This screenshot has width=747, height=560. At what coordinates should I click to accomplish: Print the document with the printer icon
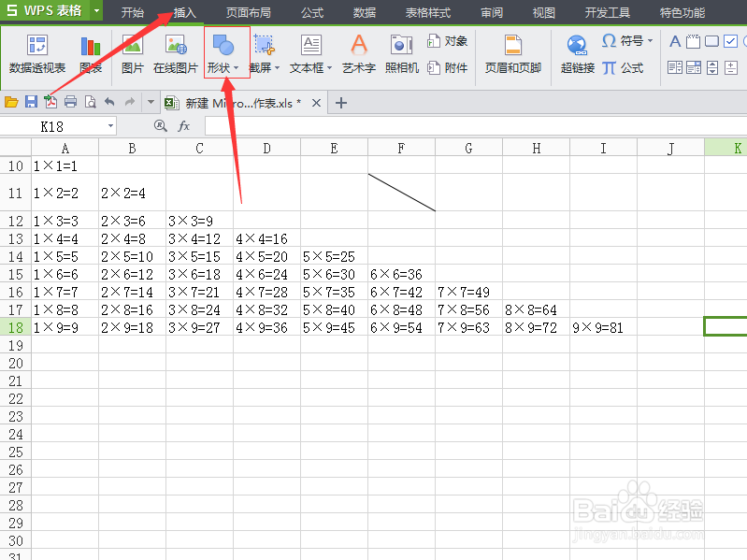click(x=70, y=102)
